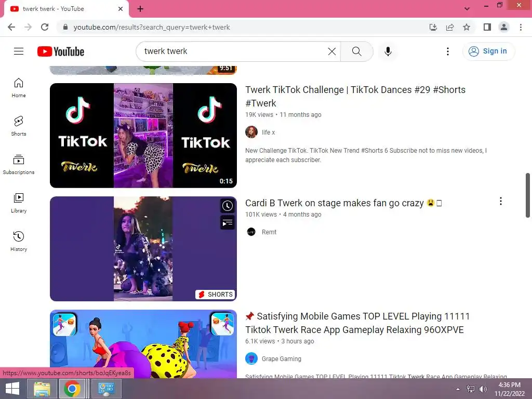
Task: Click browser back arrow
Action: (11, 27)
